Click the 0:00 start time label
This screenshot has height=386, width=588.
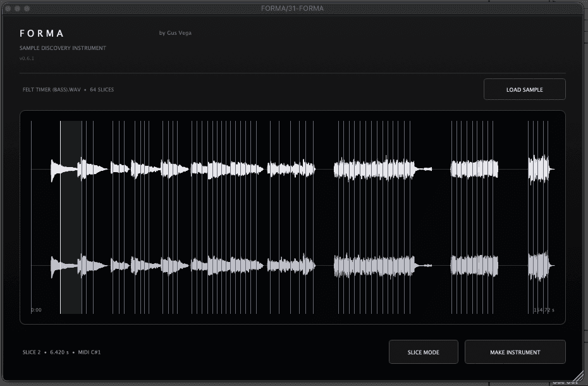click(x=37, y=310)
